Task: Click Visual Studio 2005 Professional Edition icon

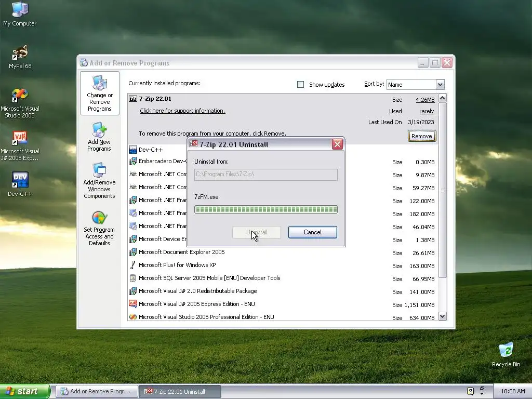Action: [x=132, y=317]
